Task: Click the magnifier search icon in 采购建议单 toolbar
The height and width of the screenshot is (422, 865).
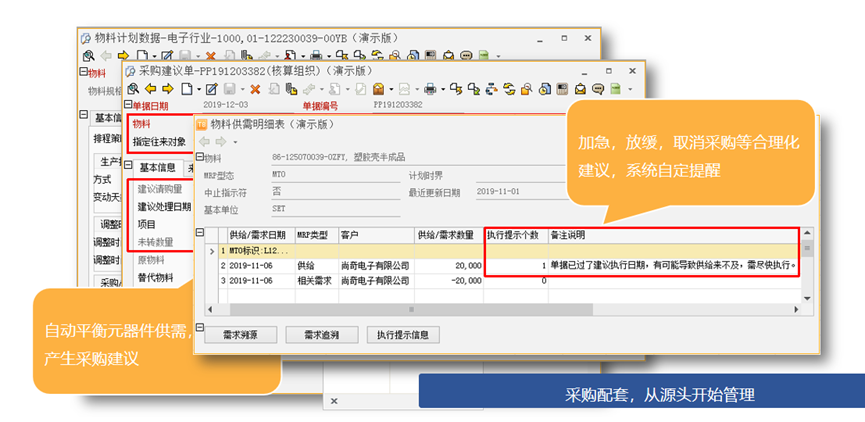Action: [x=133, y=89]
